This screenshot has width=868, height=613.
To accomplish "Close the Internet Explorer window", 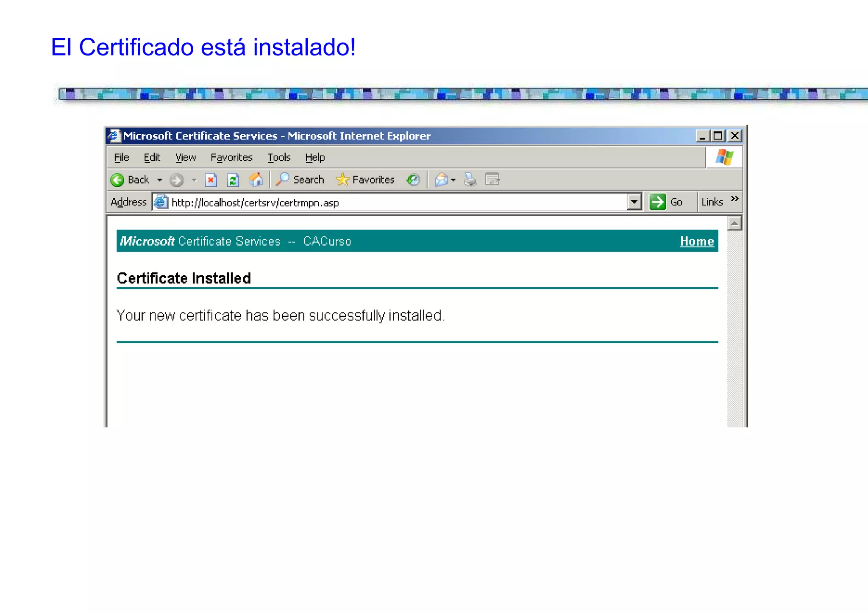I will [734, 136].
